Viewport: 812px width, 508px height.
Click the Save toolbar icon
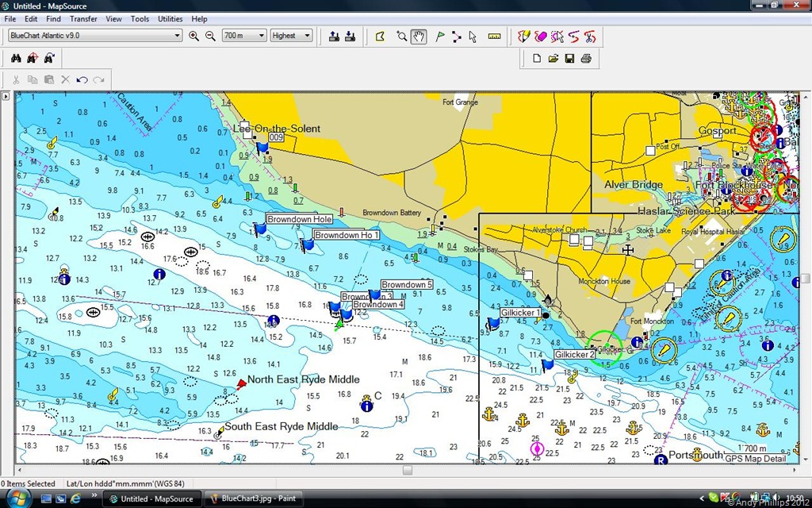[569, 58]
